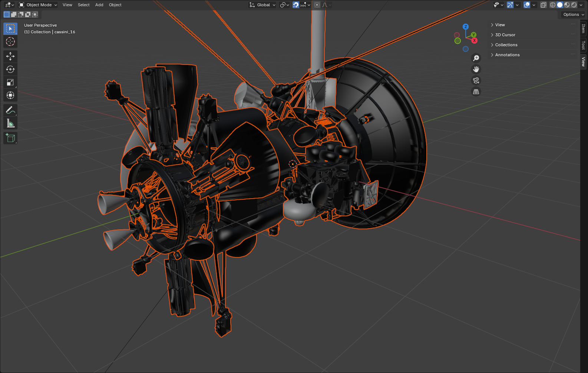Expand the 3D Cursor panel

(x=505, y=35)
